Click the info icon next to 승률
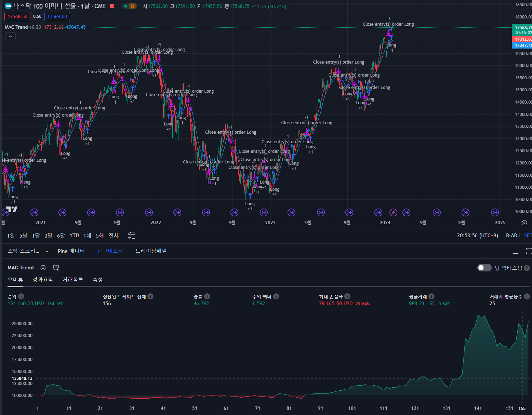This screenshot has width=532, height=415. coord(207,296)
